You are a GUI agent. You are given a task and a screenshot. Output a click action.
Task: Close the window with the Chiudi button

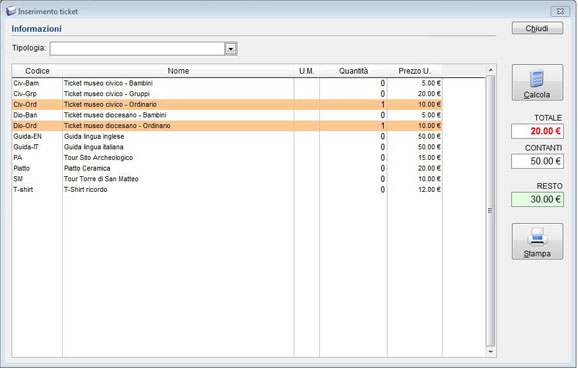537,28
